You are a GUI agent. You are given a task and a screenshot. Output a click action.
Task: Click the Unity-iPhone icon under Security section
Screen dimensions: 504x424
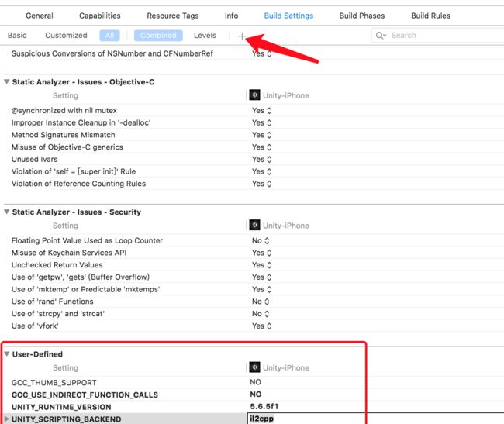[254, 225]
